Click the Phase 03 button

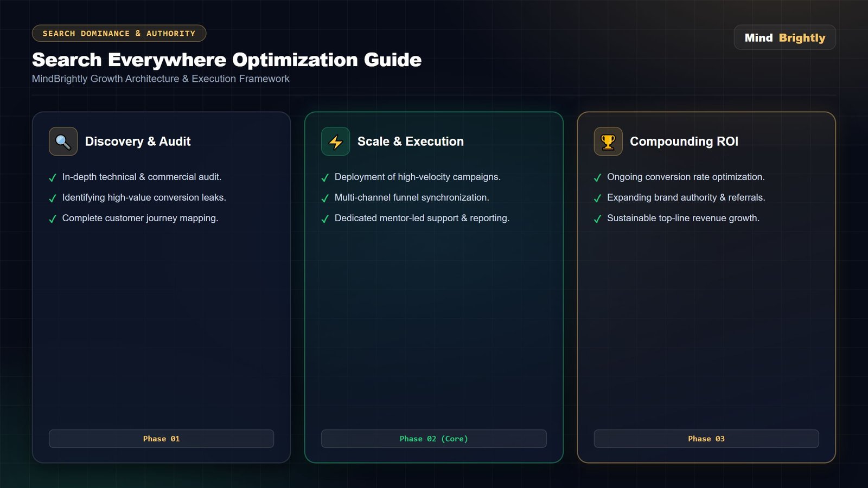click(706, 439)
